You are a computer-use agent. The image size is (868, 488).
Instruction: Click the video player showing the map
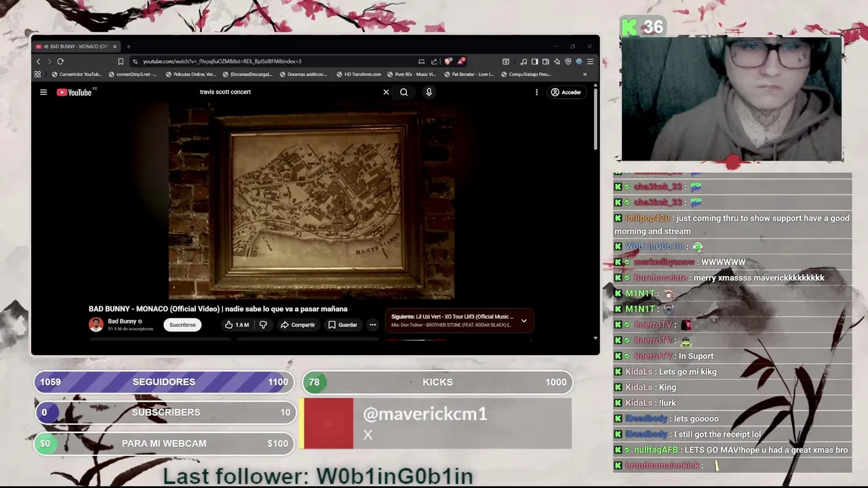(x=312, y=201)
